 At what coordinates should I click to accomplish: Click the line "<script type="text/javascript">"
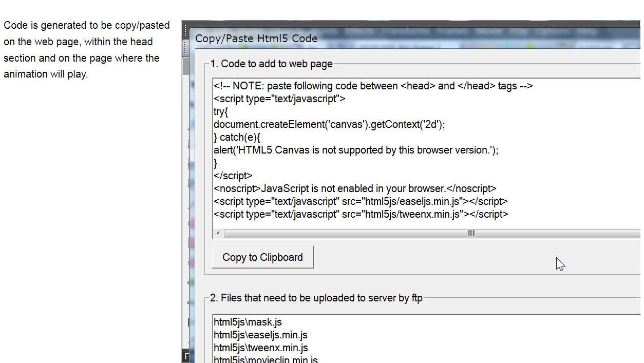280,99
